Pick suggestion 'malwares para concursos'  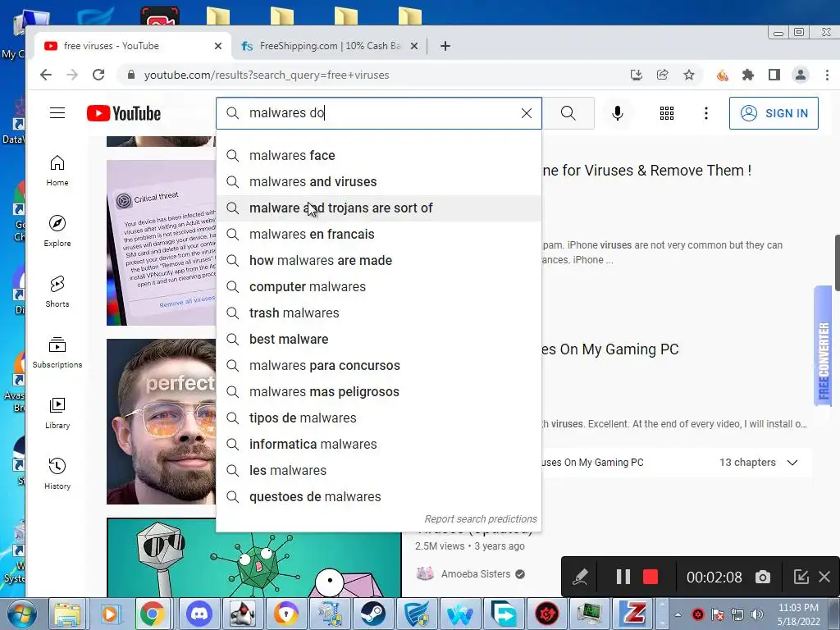(x=379, y=365)
